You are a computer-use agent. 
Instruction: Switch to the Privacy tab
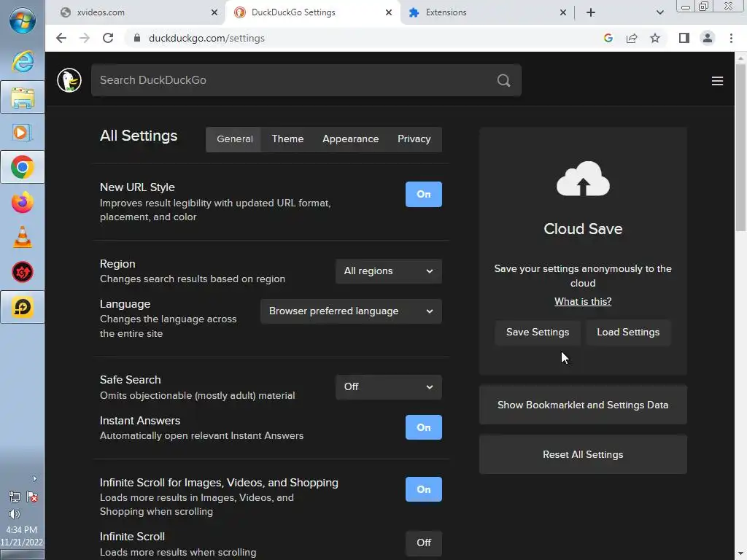414,139
